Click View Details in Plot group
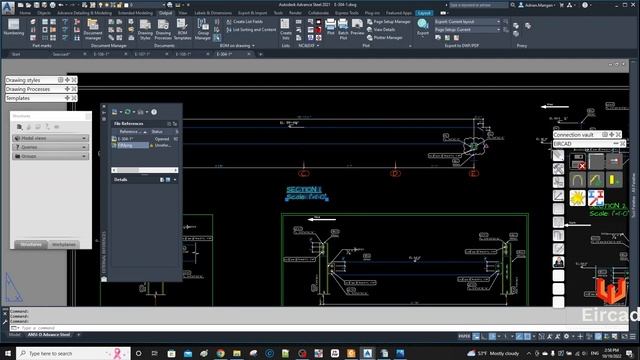Viewport: 640px width, 360px height. click(x=381, y=29)
